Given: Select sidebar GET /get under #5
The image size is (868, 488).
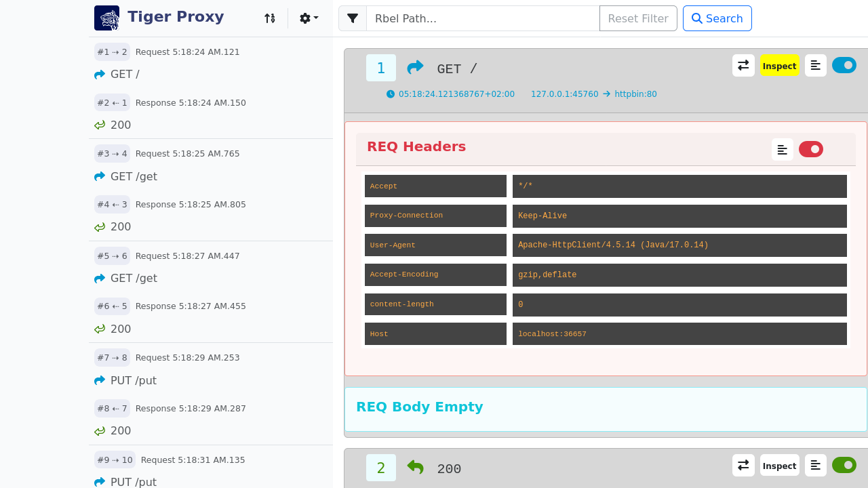Looking at the screenshot, I should click(x=134, y=279).
